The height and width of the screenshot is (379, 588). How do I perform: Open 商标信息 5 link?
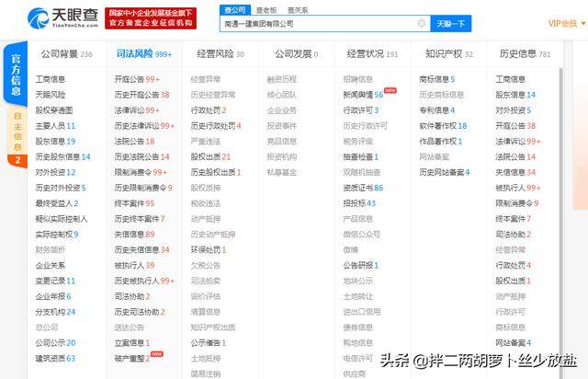tap(437, 79)
